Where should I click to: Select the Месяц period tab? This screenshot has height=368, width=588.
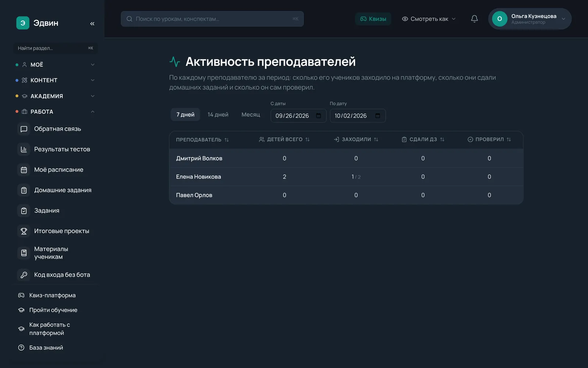tap(251, 114)
